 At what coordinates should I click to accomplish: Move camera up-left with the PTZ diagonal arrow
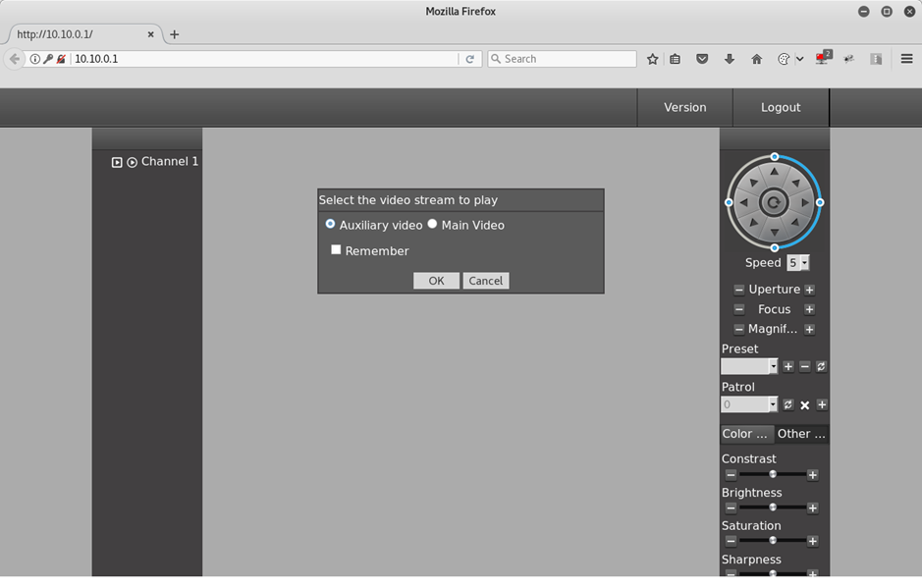(x=753, y=183)
